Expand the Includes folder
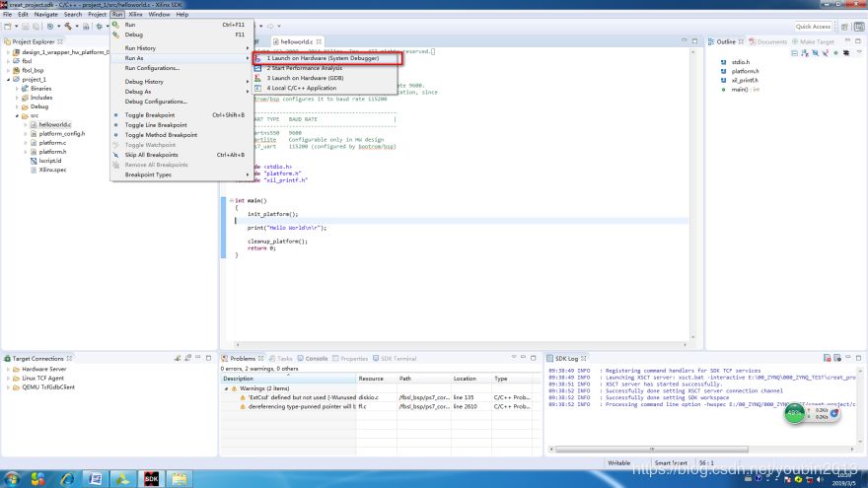Screen dimensions: 868x488 [x=17, y=98]
